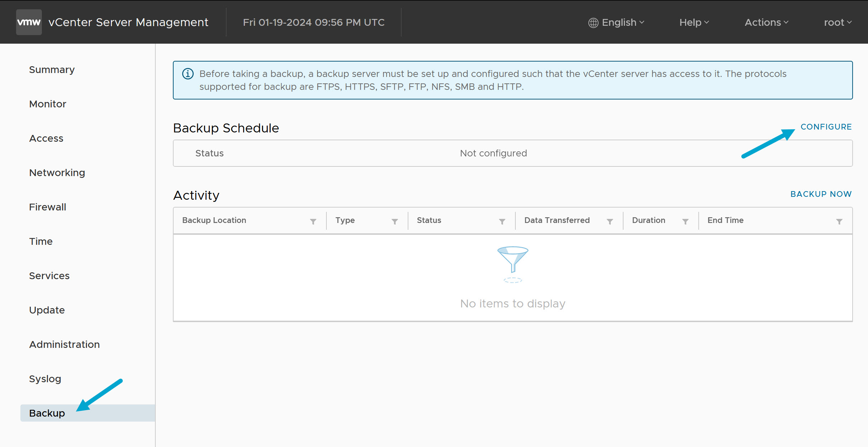Screen dimensions: 868x447
Task: Open the filter for the End Time column
Action: [840, 221]
